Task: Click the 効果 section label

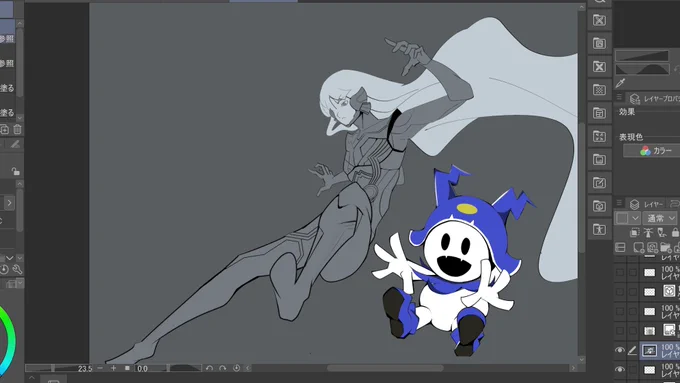Action: [627, 112]
